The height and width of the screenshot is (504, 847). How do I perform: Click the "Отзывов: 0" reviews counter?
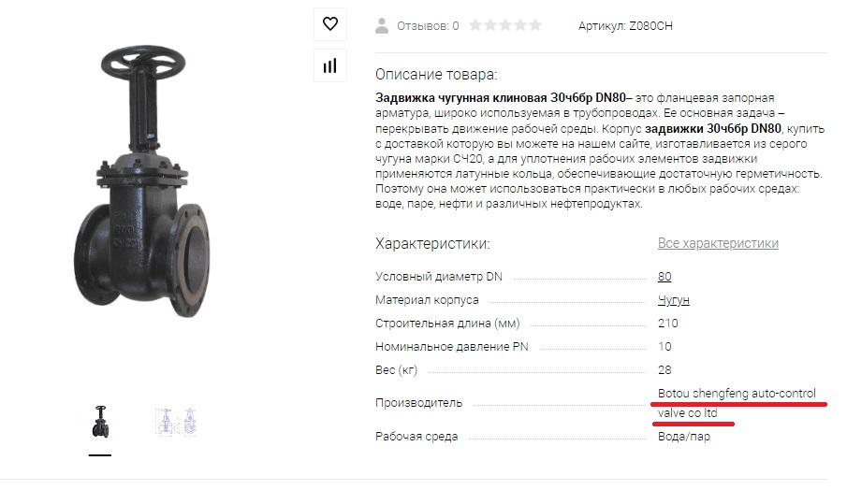(428, 26)
